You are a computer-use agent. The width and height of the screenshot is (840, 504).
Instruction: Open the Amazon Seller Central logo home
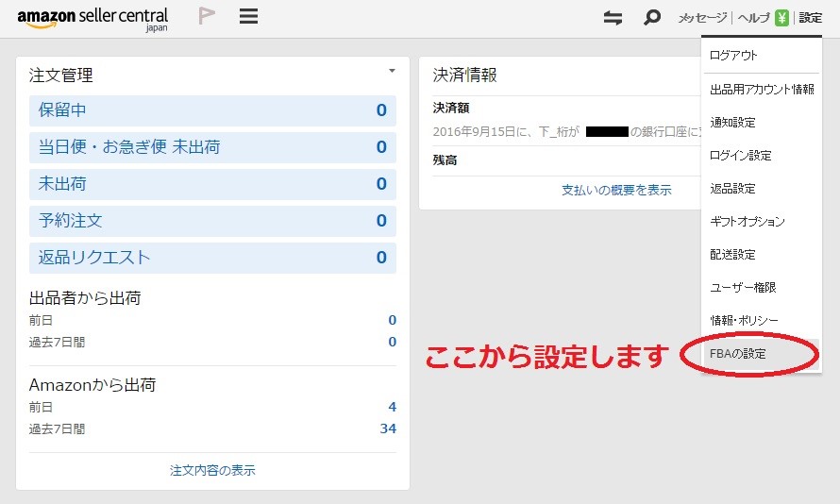(92, 19)
